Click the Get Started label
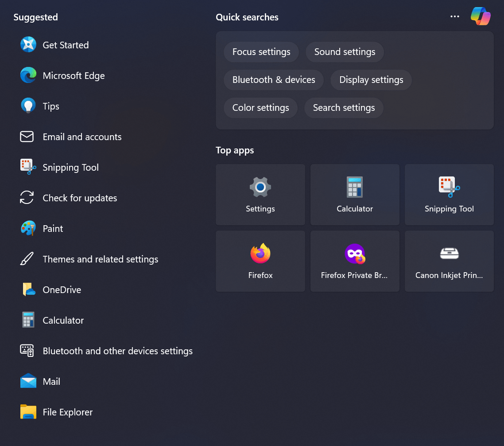Image resolution: width=504 pixels, height=446 pixels. tap(66, 45)
